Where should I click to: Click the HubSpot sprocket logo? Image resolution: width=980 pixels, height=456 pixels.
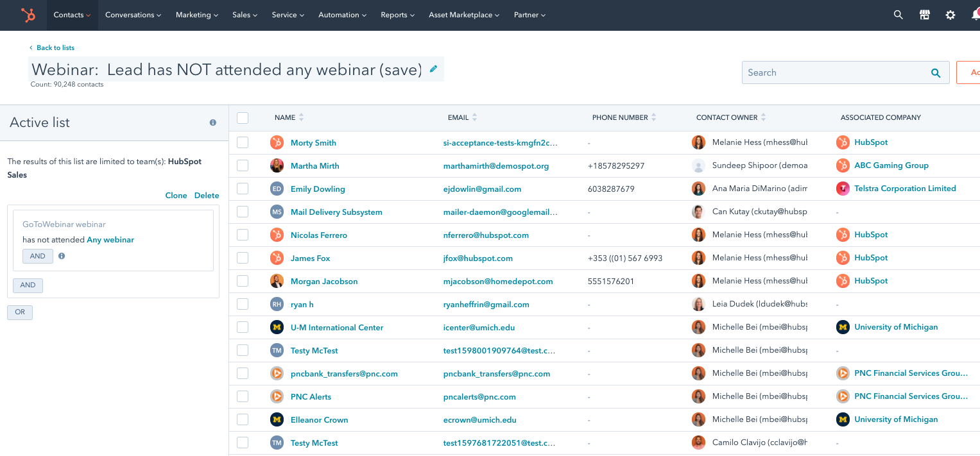point(28,15)
